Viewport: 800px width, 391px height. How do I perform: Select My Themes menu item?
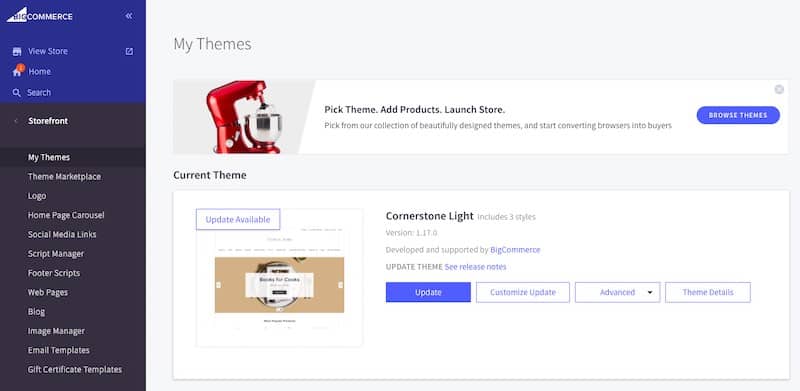click(49, 157)
